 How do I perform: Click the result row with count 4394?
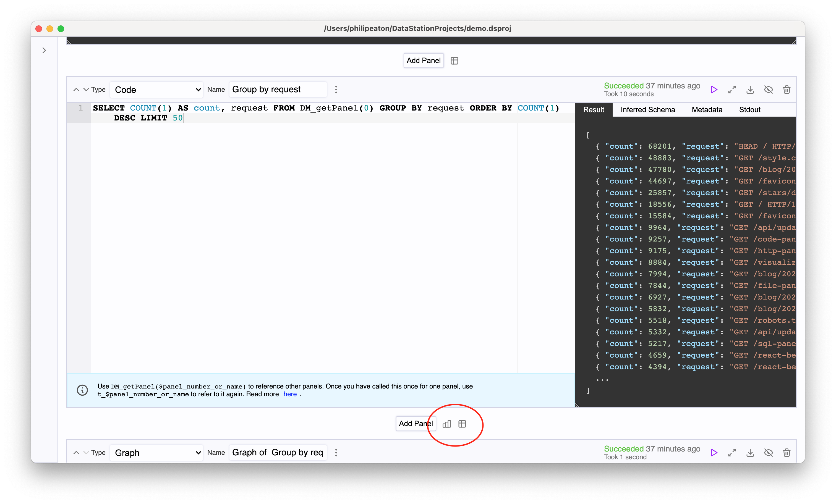(x=696, y=367)
